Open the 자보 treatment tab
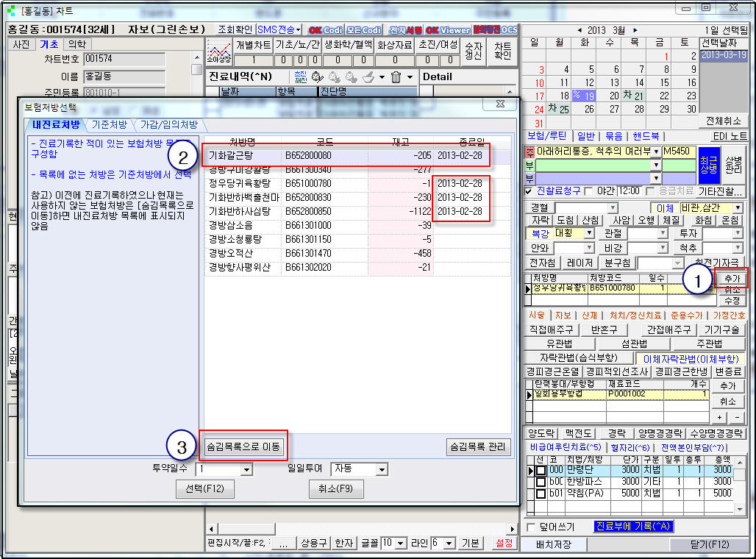The width and height of the screenshot is (756, 559). pos(563,316)
